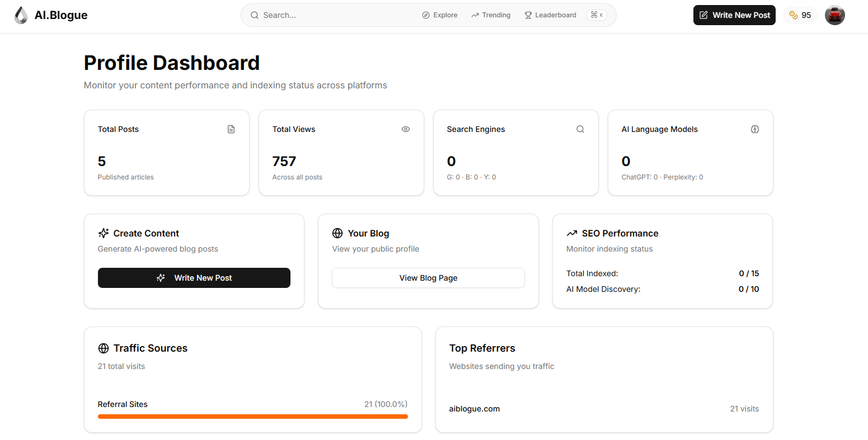Image resolution: width=868 pixels, height=440 pixels.
Task: Click the 'G: 0 · B: 0 · Y: 0' text
Action: click(471, 177)
